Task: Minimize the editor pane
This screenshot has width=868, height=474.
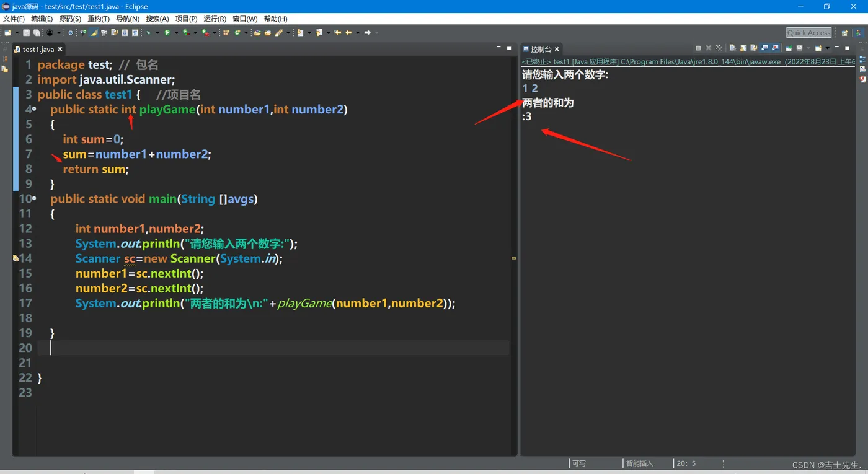Action: click(x=498, y=47)
